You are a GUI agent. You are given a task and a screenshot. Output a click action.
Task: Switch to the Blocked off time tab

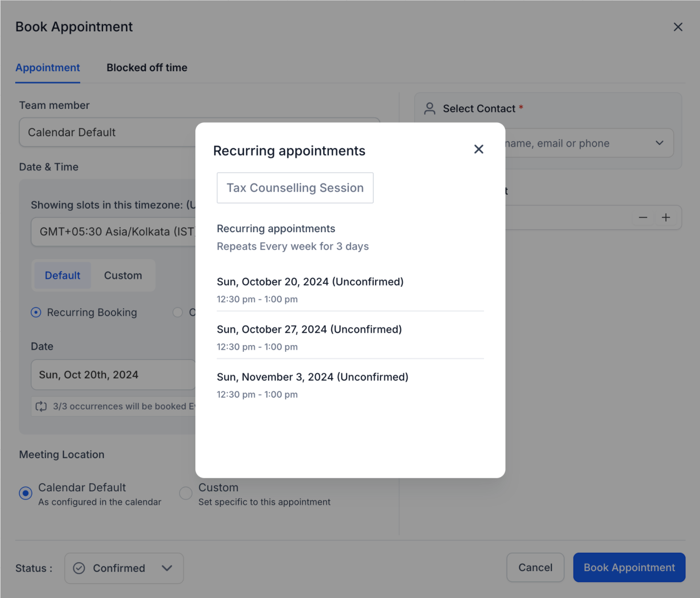point(147,68)
